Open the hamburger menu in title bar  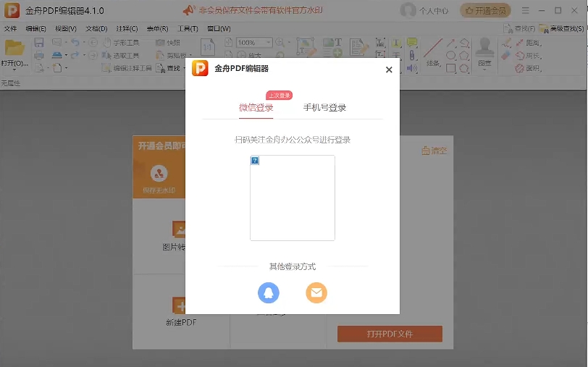[526, 11]
